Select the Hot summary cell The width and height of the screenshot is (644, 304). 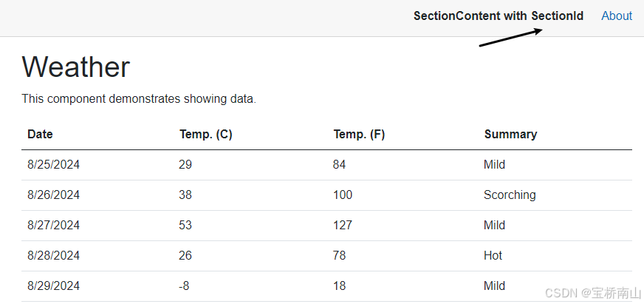pyautogui.click(x=493, y=255)
